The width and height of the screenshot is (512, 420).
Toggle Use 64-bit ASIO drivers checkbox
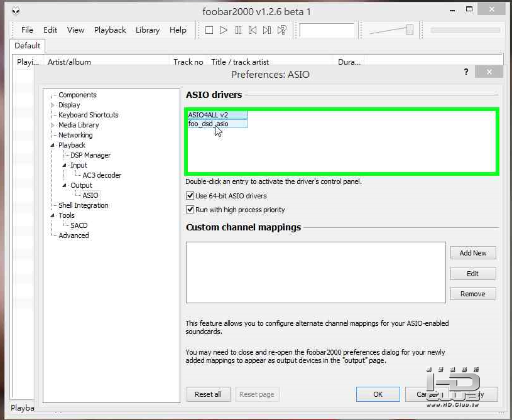tap(190, 196)
